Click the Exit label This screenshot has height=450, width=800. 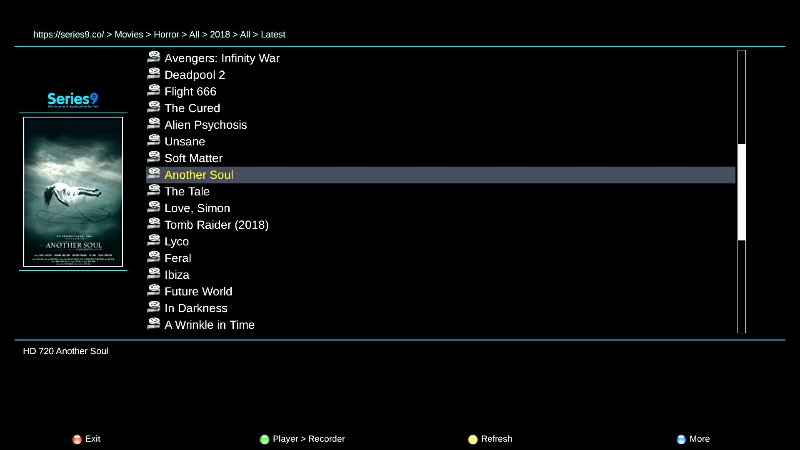[x=93, y=439]
